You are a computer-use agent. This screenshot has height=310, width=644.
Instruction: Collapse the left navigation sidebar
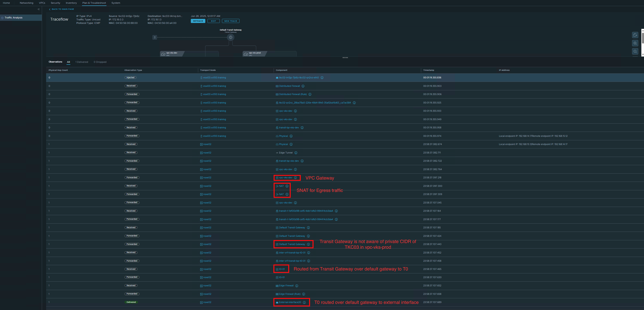point(39,9)
